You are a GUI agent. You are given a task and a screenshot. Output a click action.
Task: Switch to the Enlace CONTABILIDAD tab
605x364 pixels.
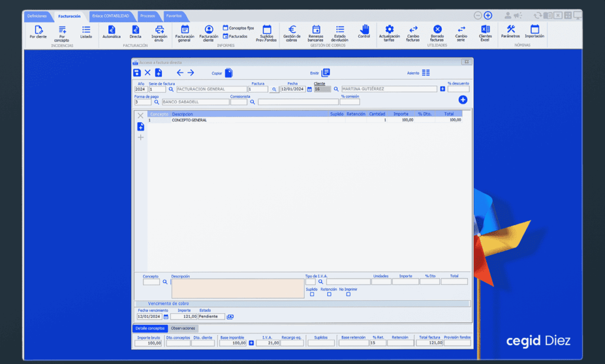click(110, 16)
